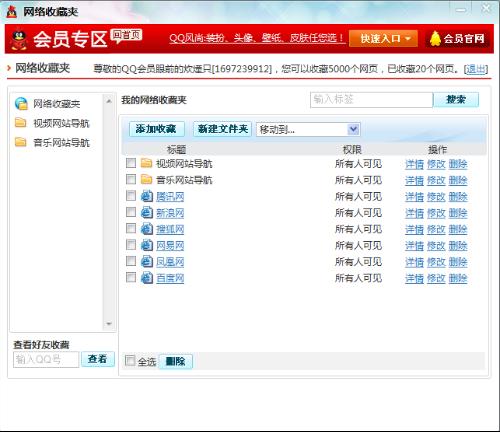Open the 网易网 bookmark link

pyautogui.click(x=170, y=245)
